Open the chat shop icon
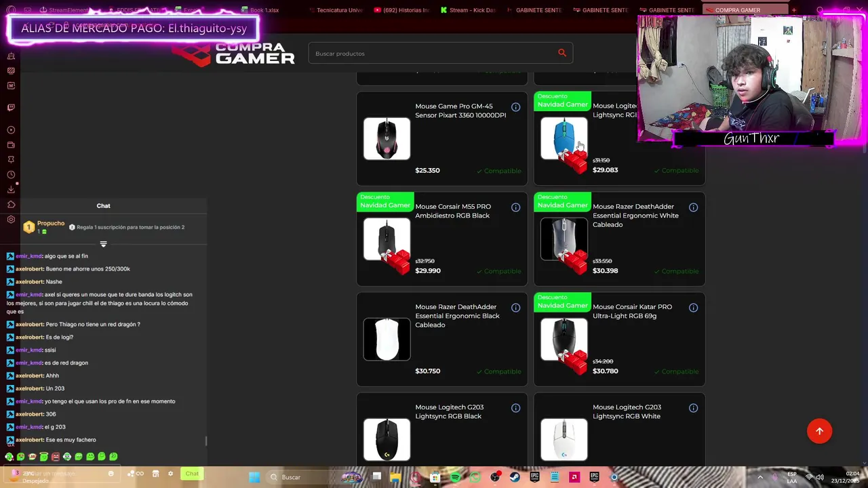The width and height of the screenshot is (868, 488). click(155, 474)
